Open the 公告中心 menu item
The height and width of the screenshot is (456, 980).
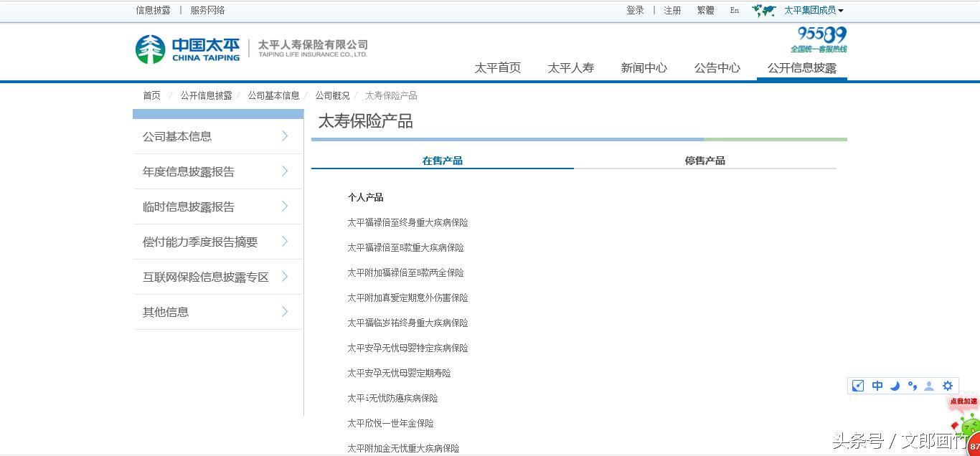tap(717, 67)
